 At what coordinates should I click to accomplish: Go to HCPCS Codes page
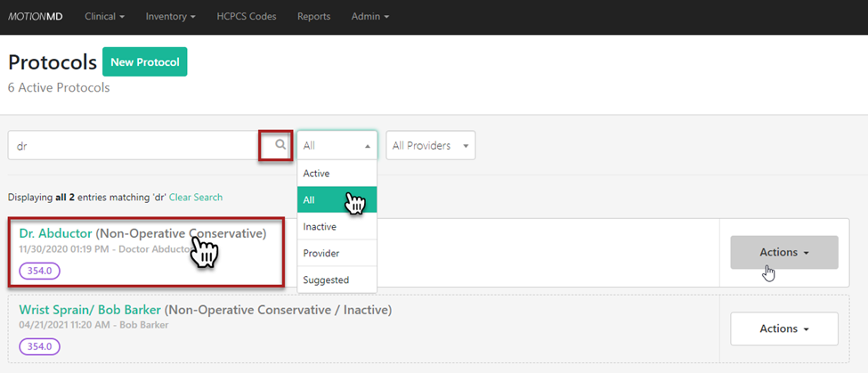(247, 17)
